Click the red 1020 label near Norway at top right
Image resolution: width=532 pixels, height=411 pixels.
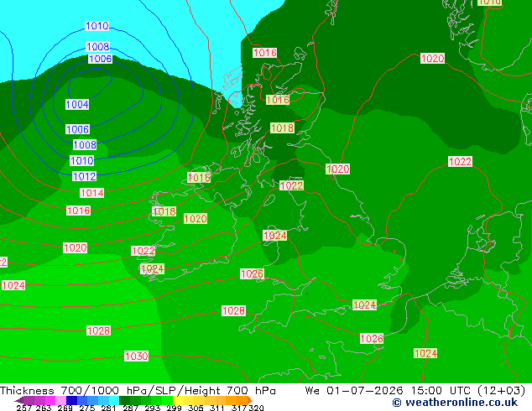click(x=432, y=59)
